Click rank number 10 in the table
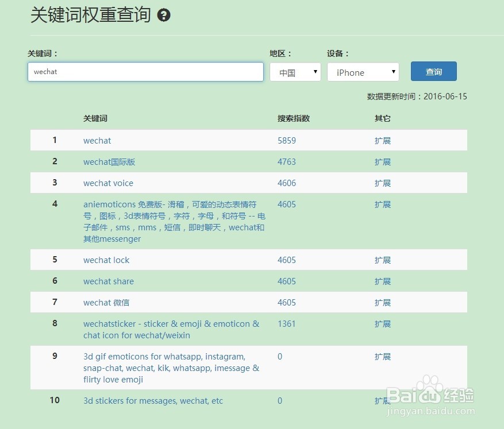The height and width of the screenshot is (429, 504). (x=55, y=400)
